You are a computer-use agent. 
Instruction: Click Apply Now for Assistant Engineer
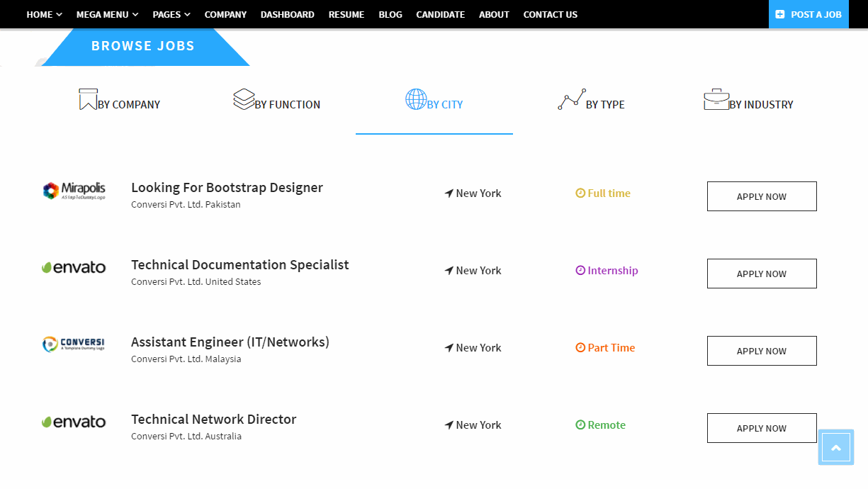click(x=762, y=351)
